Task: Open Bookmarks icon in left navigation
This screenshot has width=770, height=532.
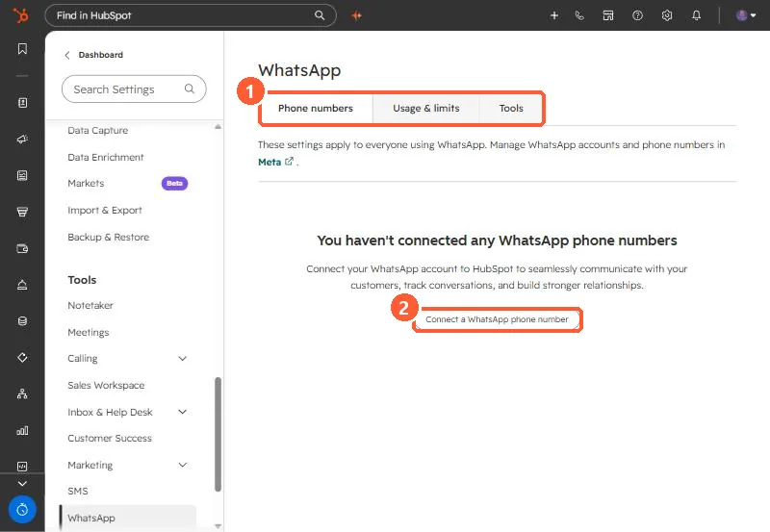Action: tap(22, 49)
